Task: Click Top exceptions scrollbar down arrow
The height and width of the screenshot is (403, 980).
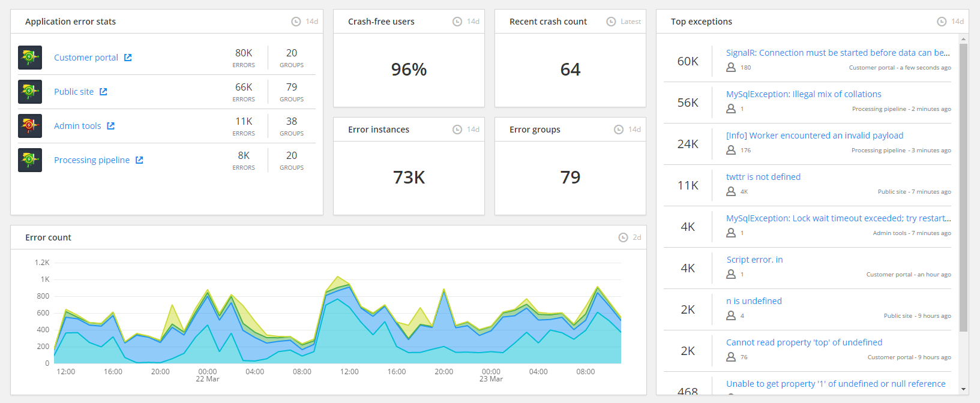Action: click(964, 390)
